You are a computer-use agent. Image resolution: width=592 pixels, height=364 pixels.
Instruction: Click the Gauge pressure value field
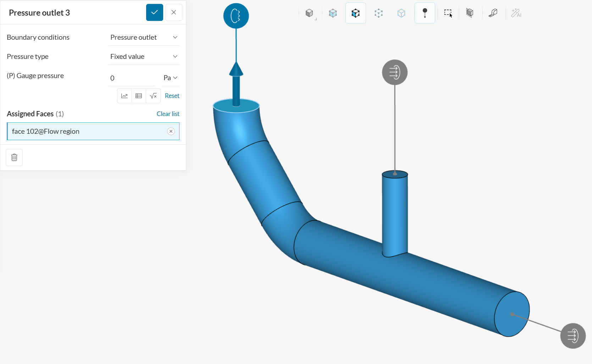132,78
